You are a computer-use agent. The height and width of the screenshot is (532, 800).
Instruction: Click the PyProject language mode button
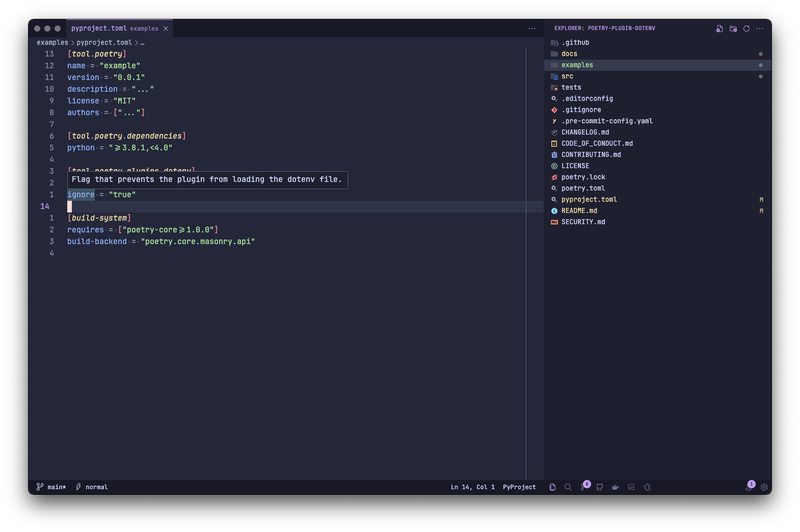click(519, 487)
